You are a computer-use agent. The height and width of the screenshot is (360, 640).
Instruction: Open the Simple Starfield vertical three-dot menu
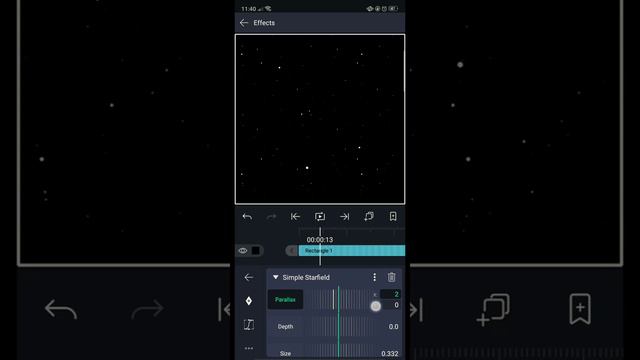click(374, 278)
